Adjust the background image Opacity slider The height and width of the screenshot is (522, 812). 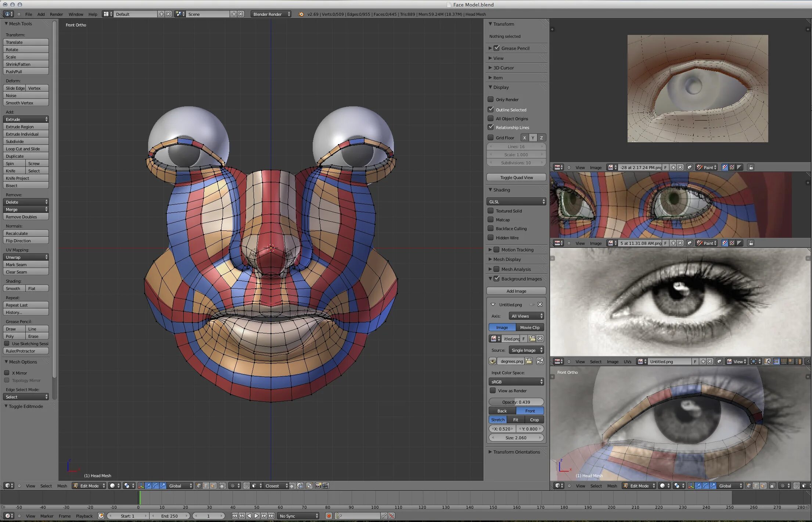[x=516, y=402]
